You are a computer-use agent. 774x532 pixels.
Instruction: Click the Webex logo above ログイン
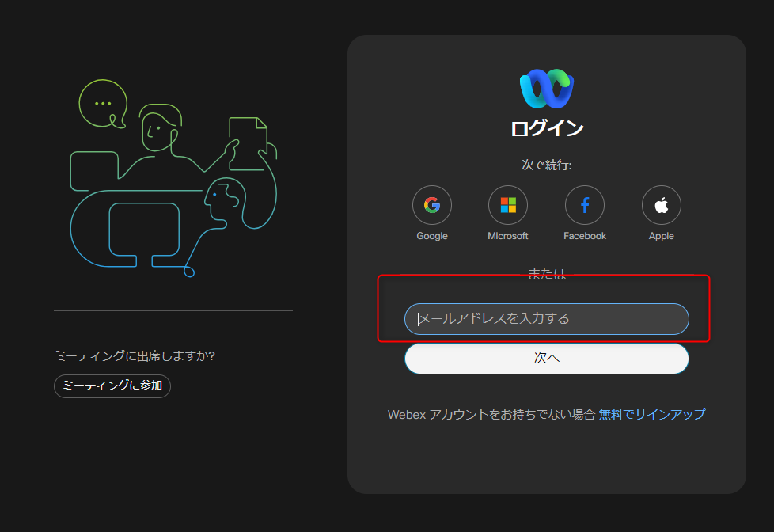[546, 89]
